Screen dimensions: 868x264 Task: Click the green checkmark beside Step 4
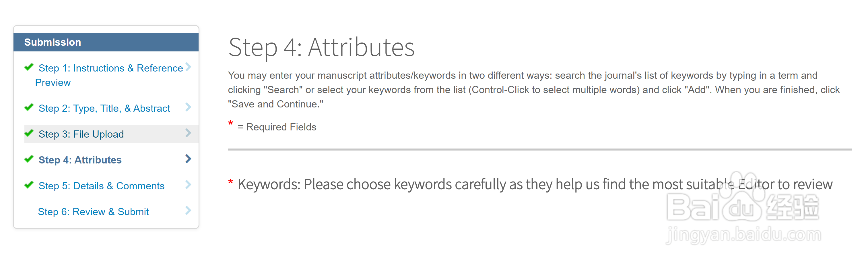pyautogui.click(x=29, y=159)
